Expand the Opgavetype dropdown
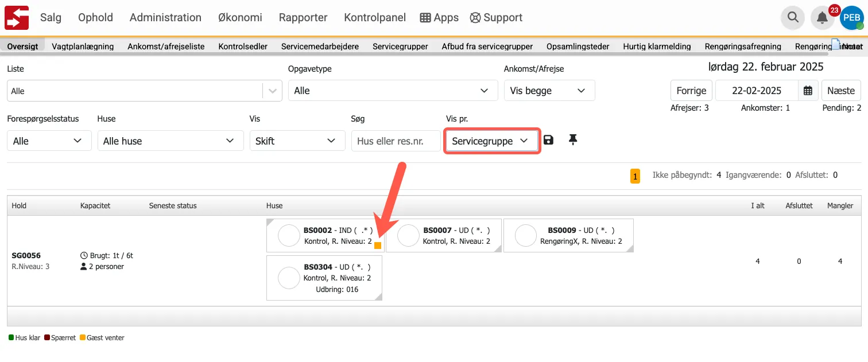Image resolution: width=868 pixels, height=362 pixels. click(x=393, y=91)
